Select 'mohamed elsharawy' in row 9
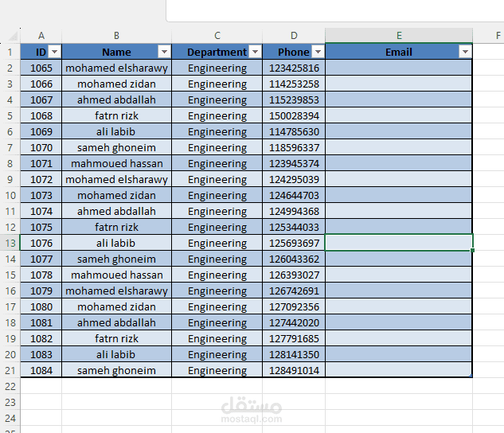Viewport: 504px width, 433px height. pyautogui.click(x=117, y=179)
